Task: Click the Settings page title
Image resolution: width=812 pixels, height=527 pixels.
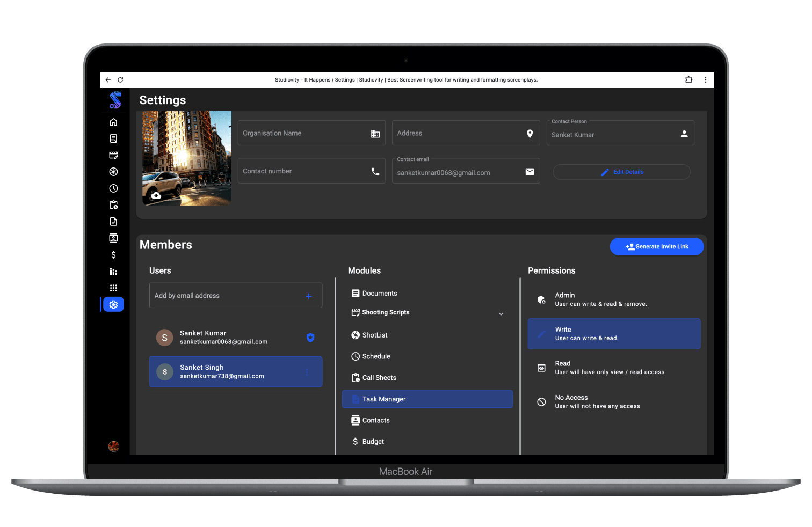Action: [163, 100]
